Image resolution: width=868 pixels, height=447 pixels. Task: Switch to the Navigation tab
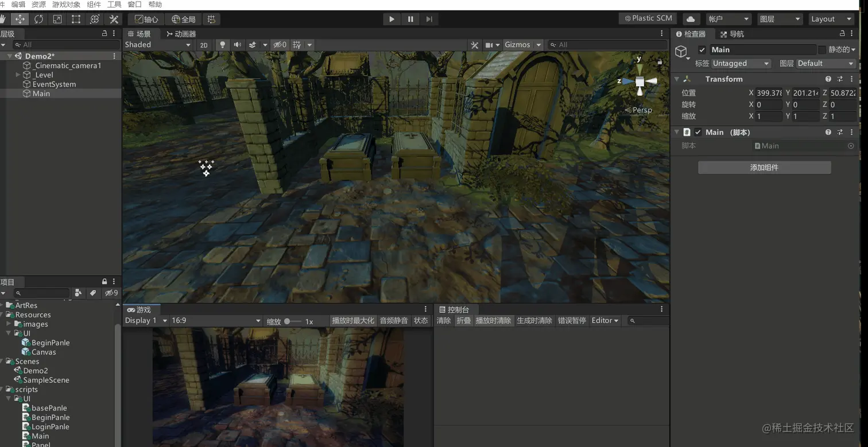click(x=732, y=34)
